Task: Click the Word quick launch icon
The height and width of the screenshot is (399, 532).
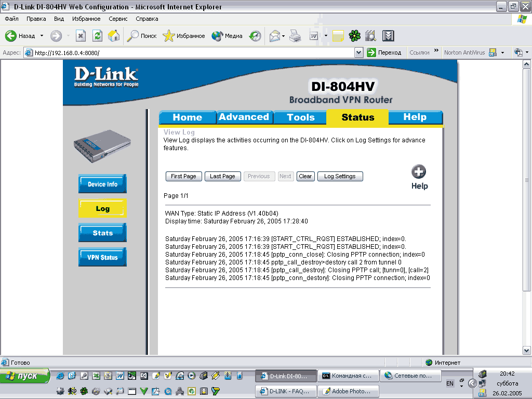Action: click(120, 376)
